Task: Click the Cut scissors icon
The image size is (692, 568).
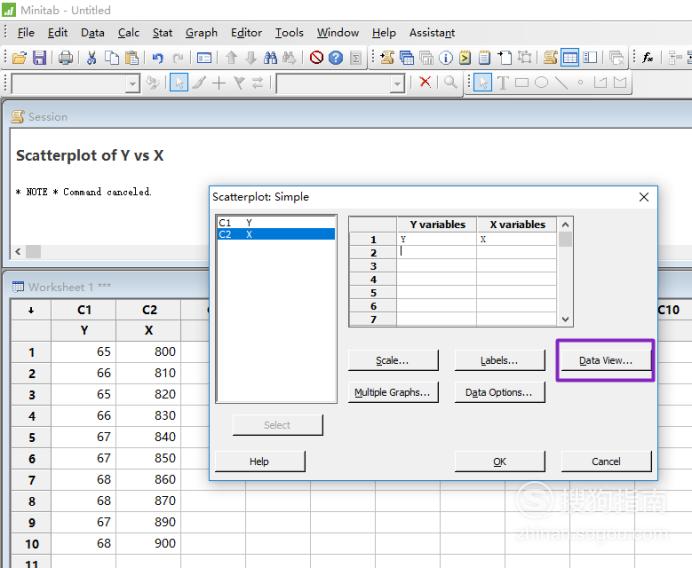Action: point(91,58)
